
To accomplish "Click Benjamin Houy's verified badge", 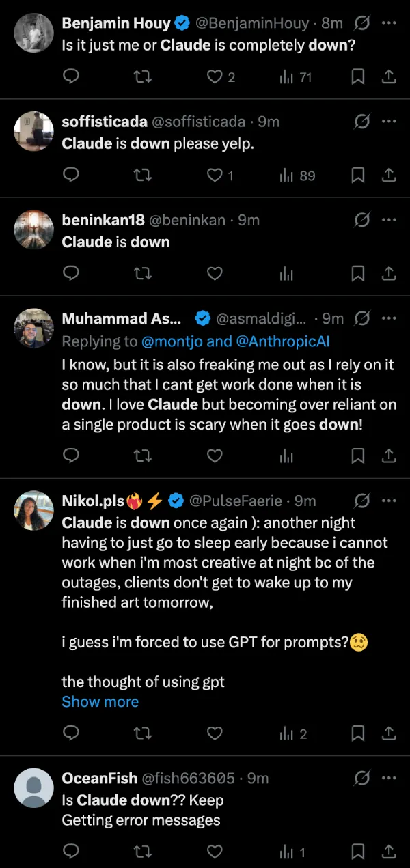I will tap(181, 23).
